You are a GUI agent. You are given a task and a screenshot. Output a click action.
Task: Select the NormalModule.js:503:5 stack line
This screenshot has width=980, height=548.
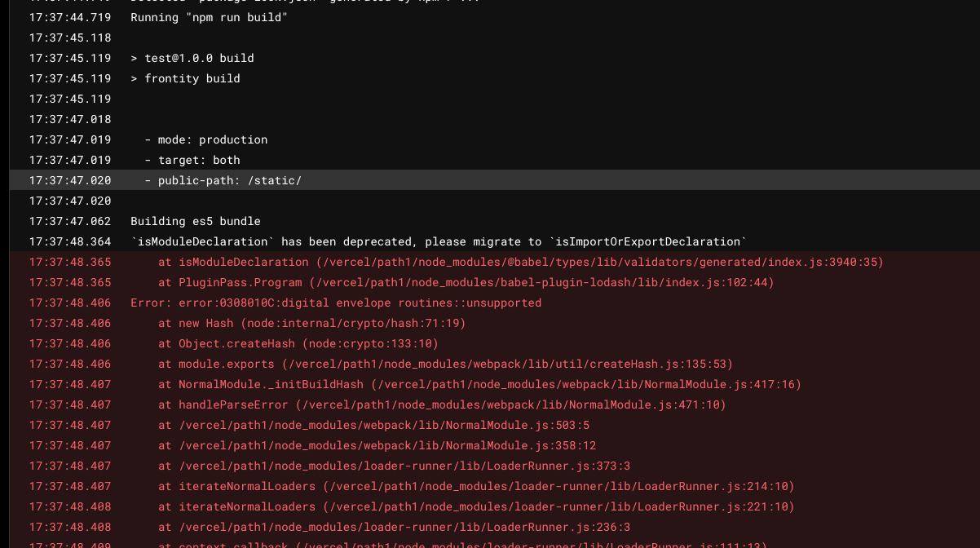tap(373, 425)
